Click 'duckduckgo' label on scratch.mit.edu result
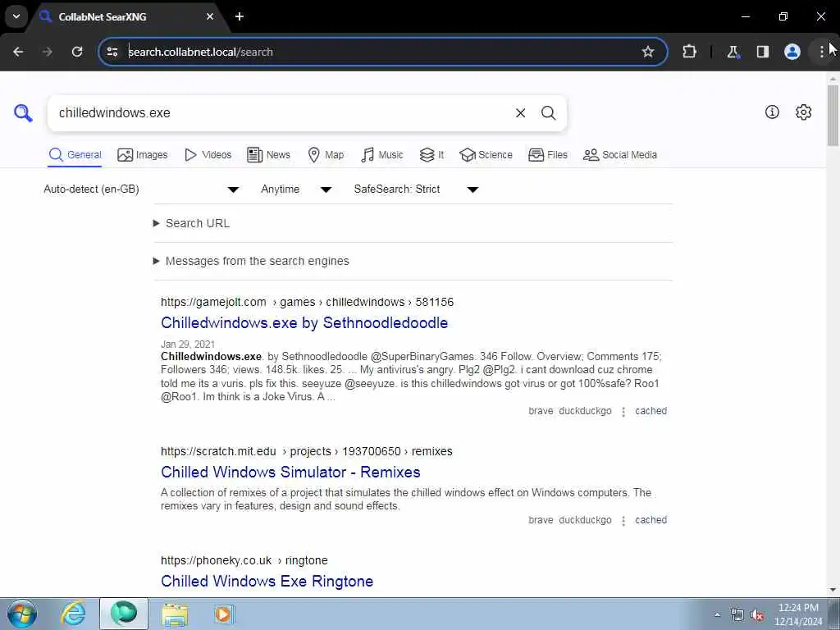Screen dimensions: 840x630 tap(585, 520)
